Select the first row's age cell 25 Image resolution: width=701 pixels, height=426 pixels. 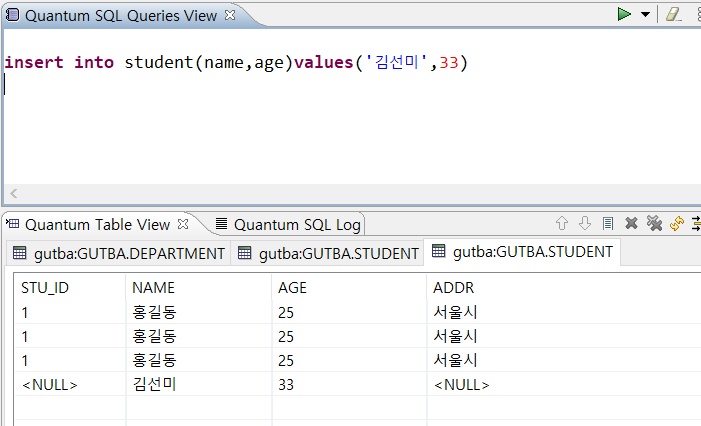tap(350, 312)
